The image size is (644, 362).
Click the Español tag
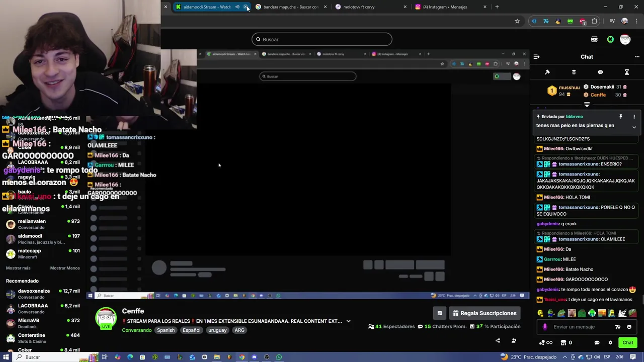click(191, 330)
